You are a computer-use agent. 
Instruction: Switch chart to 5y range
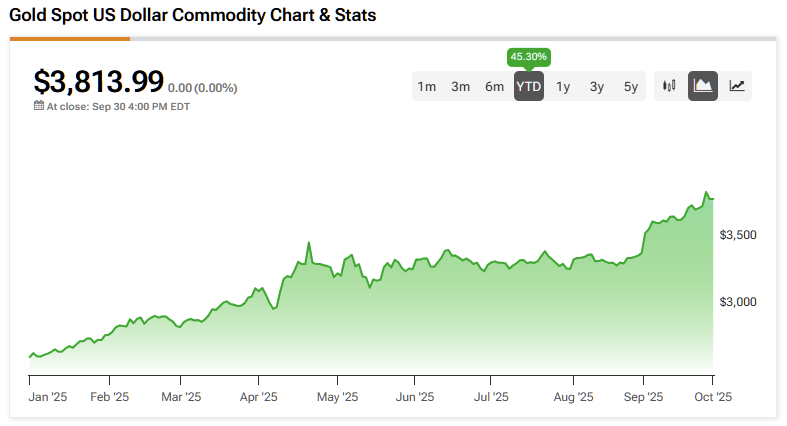point(631,86)
